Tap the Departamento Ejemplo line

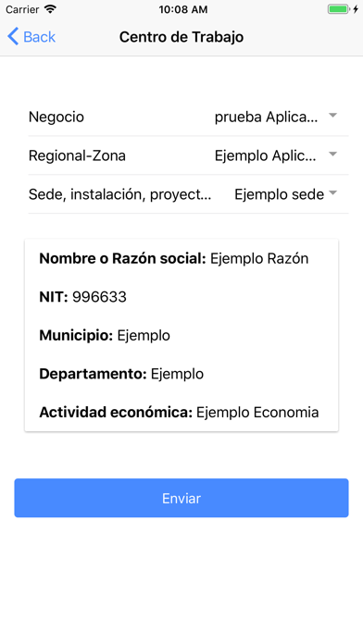coord(121,374)
